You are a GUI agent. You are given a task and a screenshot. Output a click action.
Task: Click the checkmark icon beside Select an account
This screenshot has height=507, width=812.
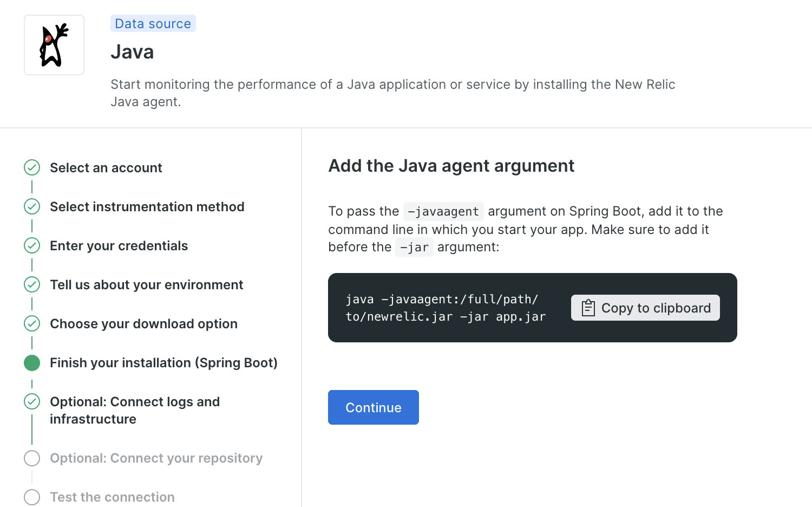32,168
